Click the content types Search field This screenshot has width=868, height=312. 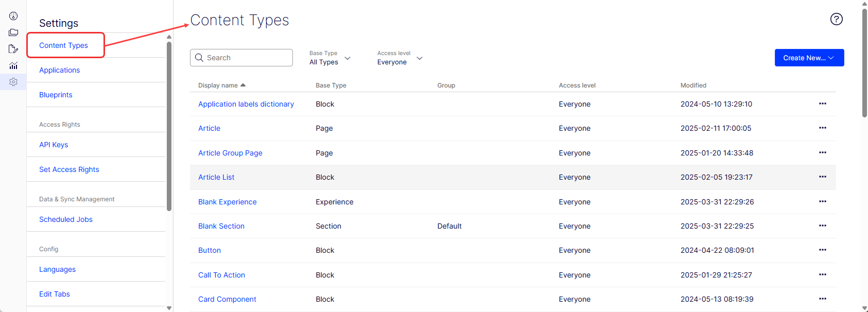point(241,58)
